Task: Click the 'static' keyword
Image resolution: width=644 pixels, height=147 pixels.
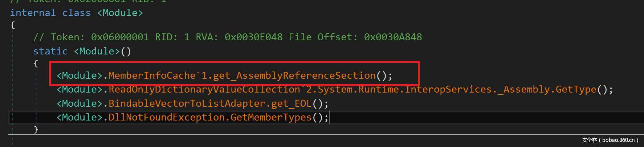Action: [x=50, y=51]
